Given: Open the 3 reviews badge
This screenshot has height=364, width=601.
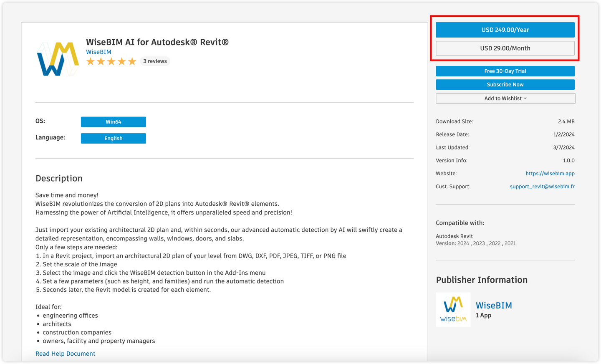Looking at the screenshot, I should click(x=155, y=61).
